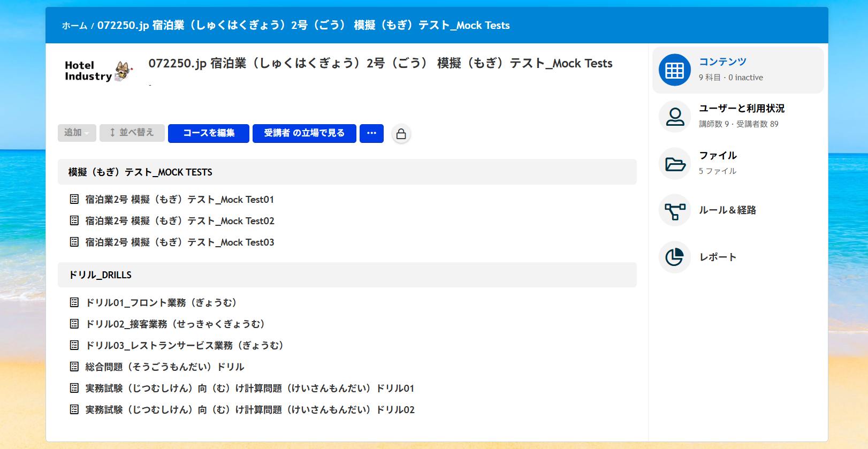Screen dimensions: 868x449
Task: Click the コースを編集 button
Action: pyautogui.click(x=208, y=133)
